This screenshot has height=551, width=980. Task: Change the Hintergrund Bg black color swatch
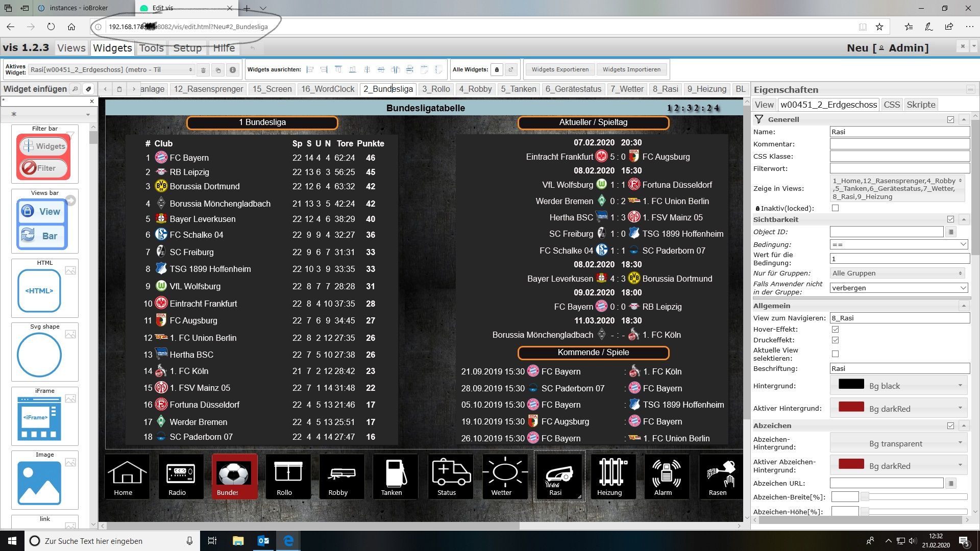[850, 385]
